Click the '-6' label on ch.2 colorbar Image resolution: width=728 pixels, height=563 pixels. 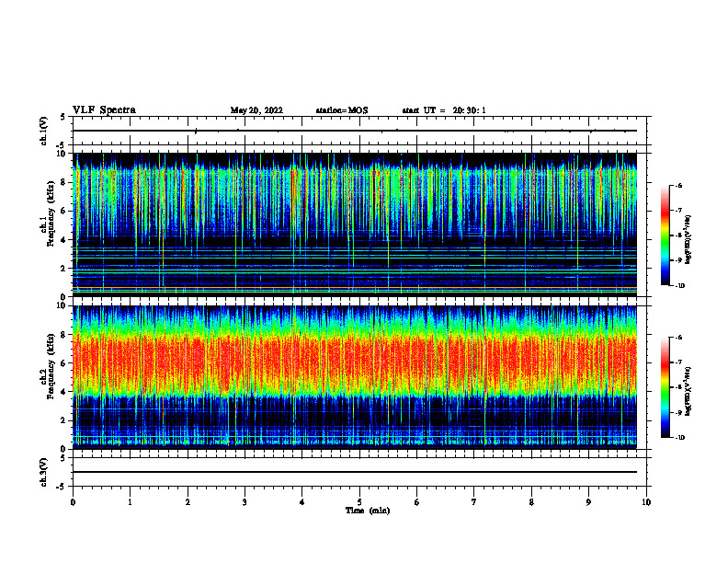point(678,338)
